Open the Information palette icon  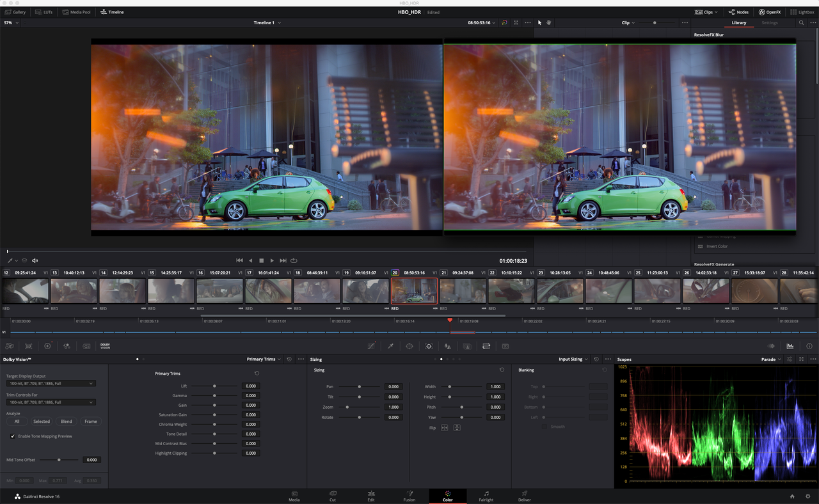point(809,346)
